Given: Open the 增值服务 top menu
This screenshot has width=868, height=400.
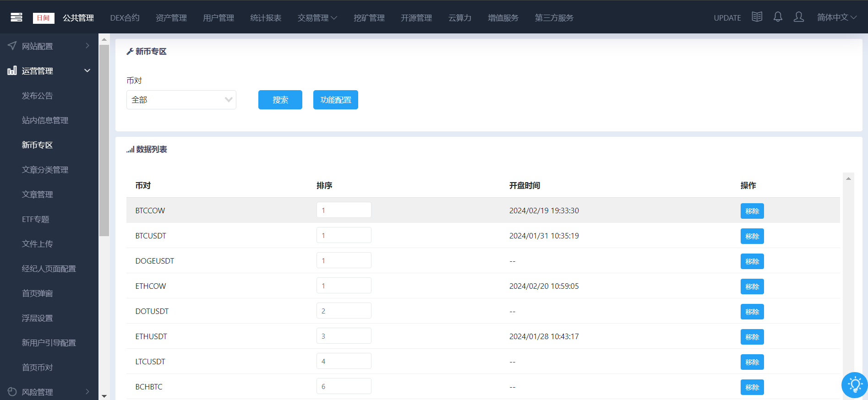Looking at the screenshot, I should (503, 18).
